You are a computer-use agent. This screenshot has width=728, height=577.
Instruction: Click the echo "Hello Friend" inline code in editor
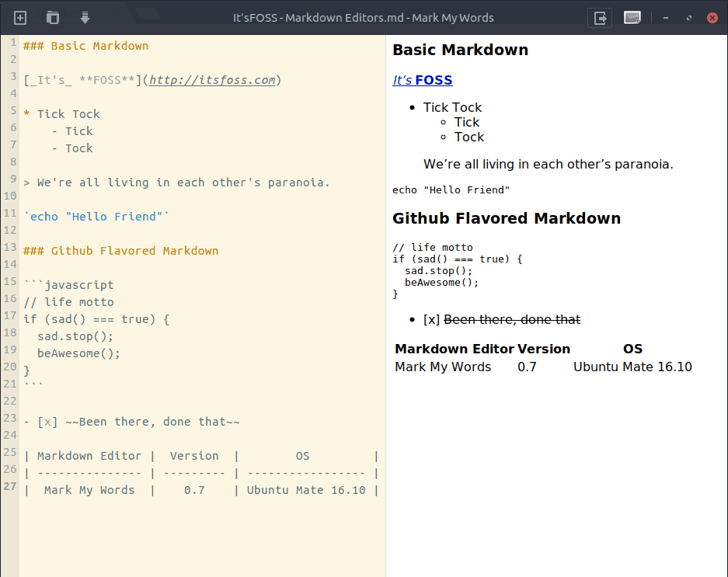(x=96, y=217)
